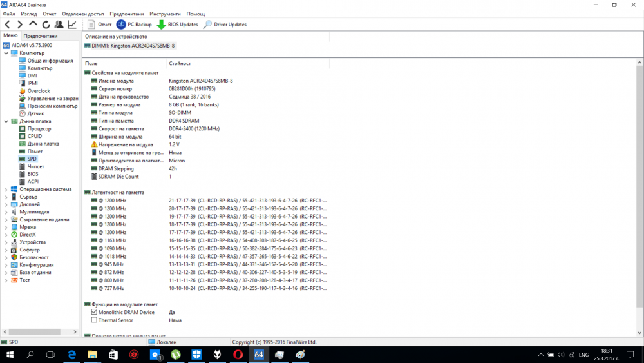Switch to the Меню sidebar tab

[10, 35]
